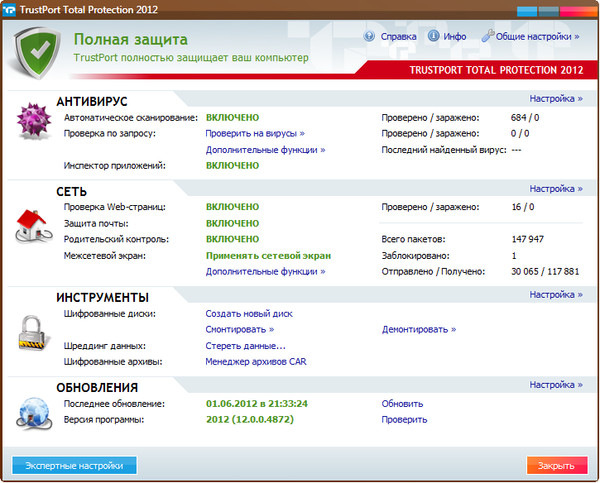Expand antivirus Дополнительные функции
This screenshot has height=483, width=600.
tap(266, 150)
